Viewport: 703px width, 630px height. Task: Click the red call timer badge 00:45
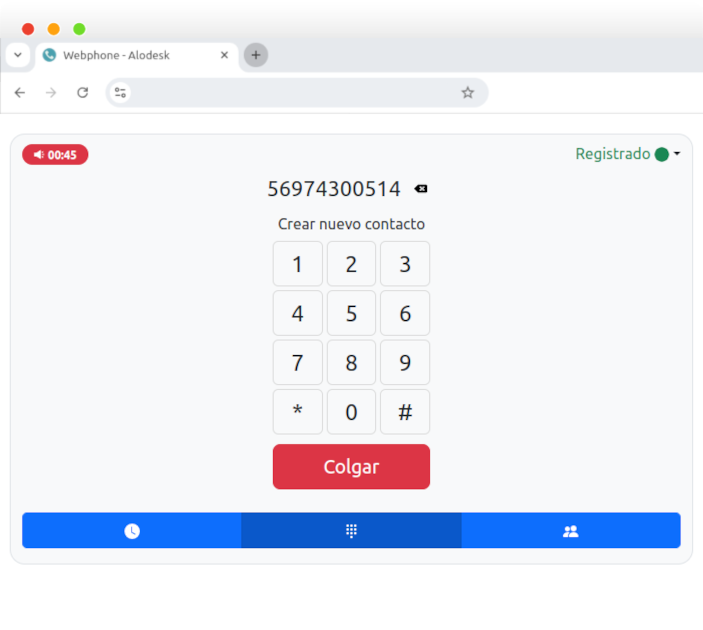coord(55,155)
